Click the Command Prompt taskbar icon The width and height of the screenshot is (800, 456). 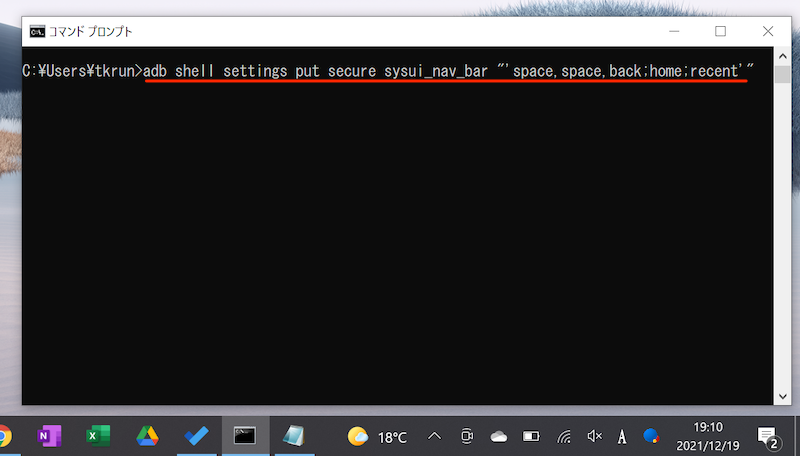click(x=245, y=436)
